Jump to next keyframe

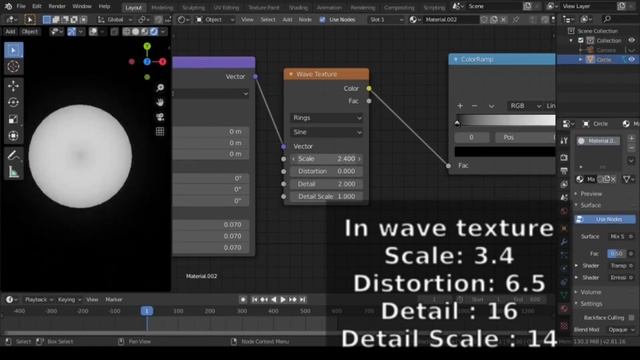293,300
